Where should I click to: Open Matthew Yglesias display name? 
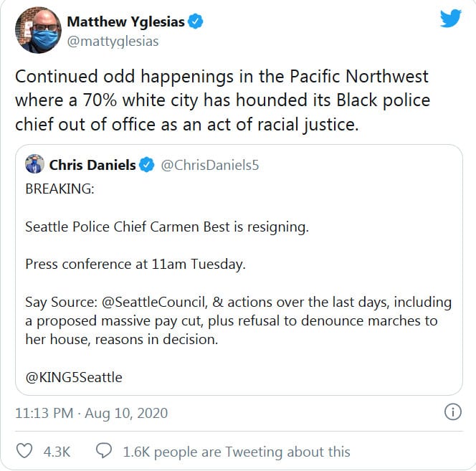125,22
